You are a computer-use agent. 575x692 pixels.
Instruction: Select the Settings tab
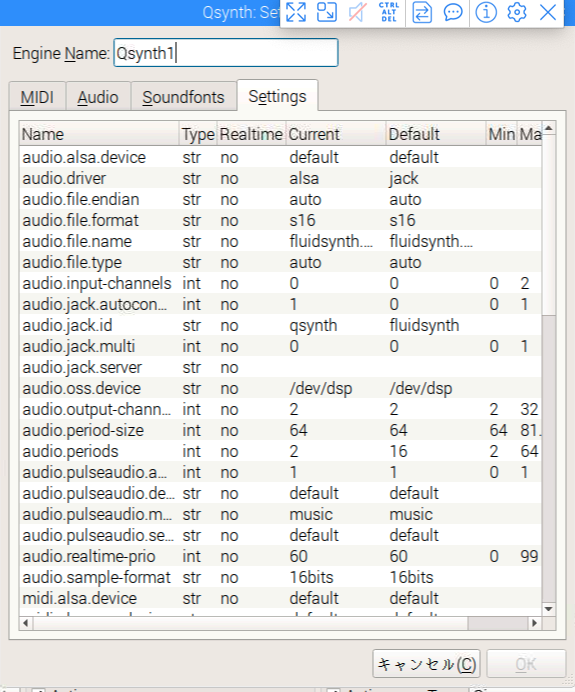point(277,96)
